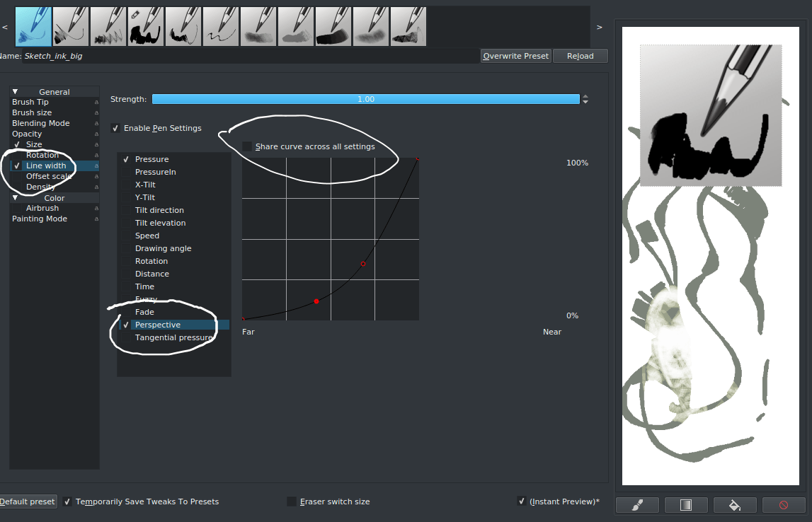Screen dimensions: 812x522
Task: Click the padlock icon beside Painting Mode
Action: pos(96,219)
